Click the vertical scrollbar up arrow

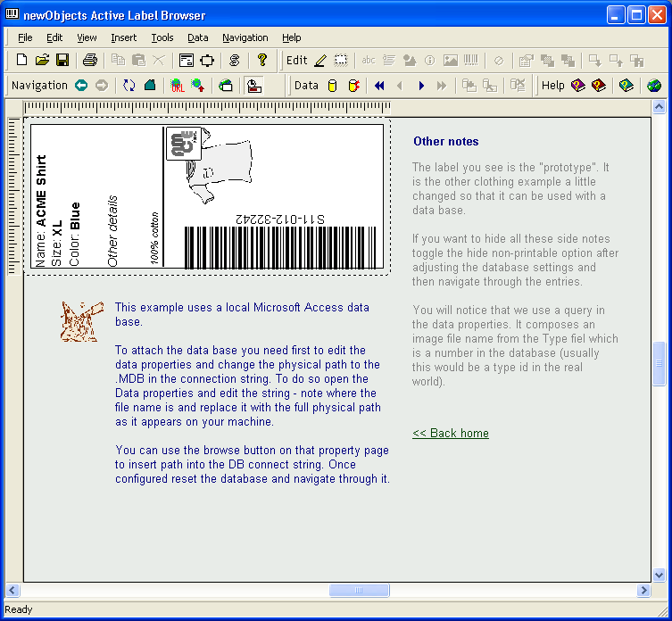[x=659, y=106]
